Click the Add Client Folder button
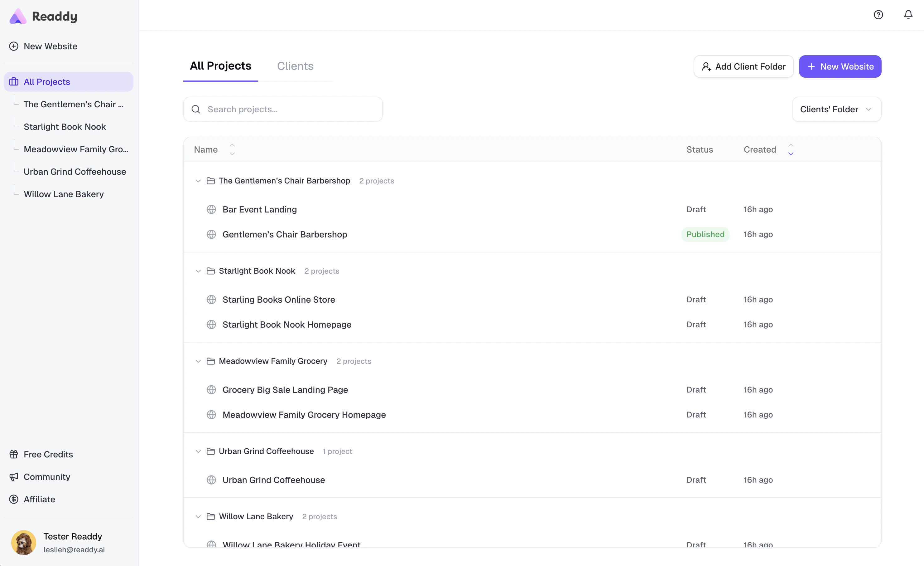 click(743, 66)
